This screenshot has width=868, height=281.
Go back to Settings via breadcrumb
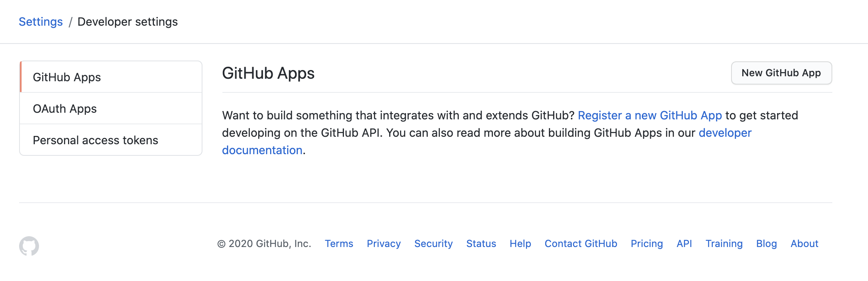pyautogui.click(x=41, y=22)
